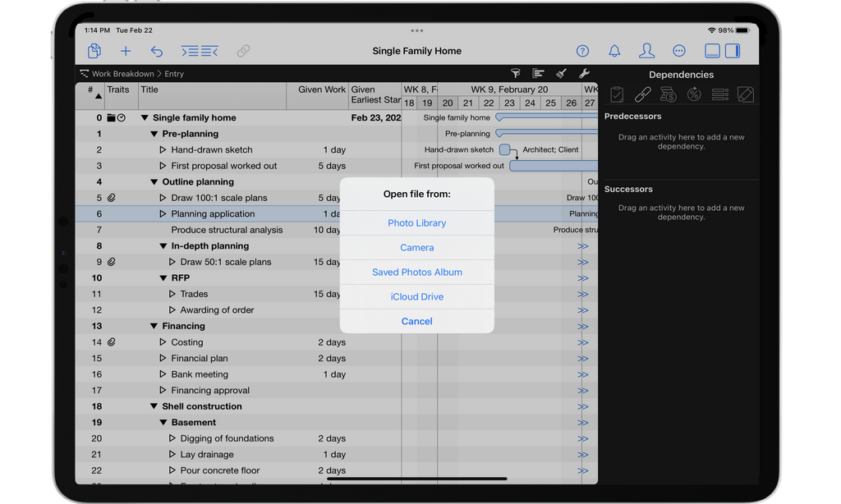The width and height of the screenshot is (841, 504).
Task: Tap the filter funnel icon
Action: click(516, 74)
